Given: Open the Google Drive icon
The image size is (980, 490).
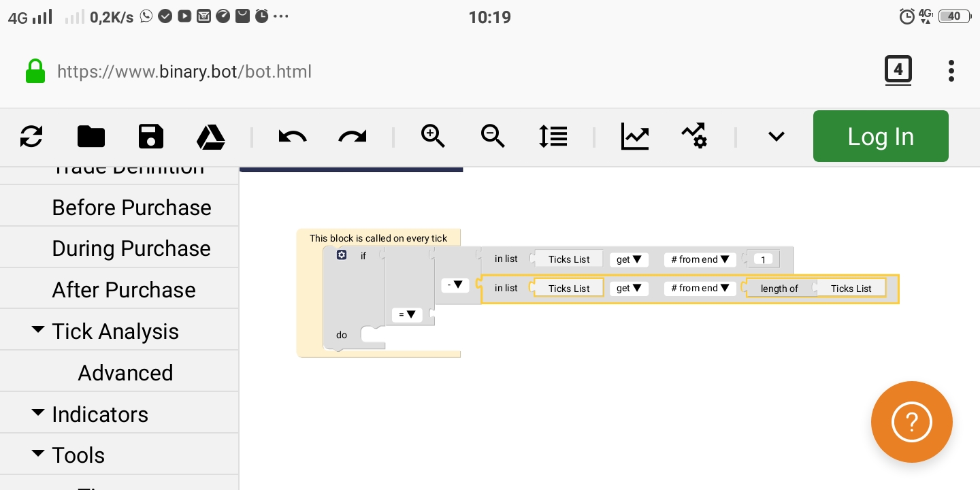Looking at the screenshot, I should coord(211,137).
